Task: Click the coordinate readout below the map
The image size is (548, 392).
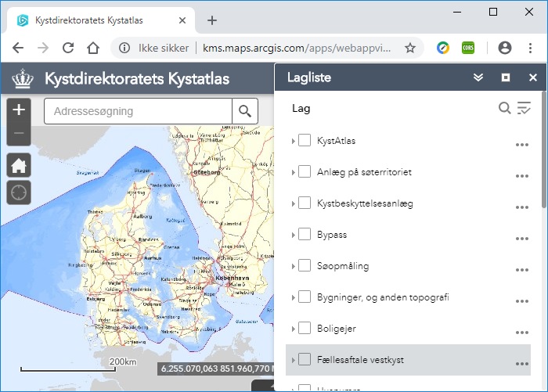Action: pos(216,369)
